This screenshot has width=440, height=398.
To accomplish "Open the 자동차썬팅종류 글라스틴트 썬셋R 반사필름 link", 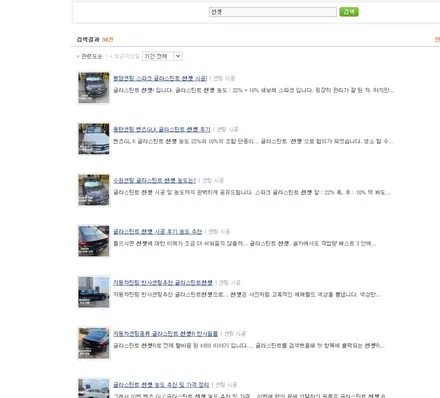I will [x=165, y=333].
